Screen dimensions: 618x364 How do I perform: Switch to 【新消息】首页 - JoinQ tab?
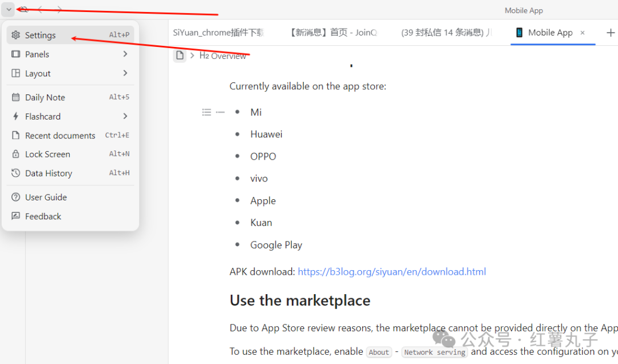pyautogui.click(x=334, y=33)
